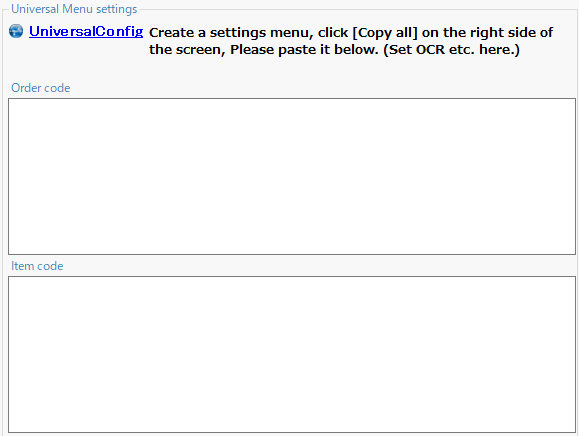Click the word 'Order' in Order code label
The image size is (579, 436).
(x=25, y=88)
